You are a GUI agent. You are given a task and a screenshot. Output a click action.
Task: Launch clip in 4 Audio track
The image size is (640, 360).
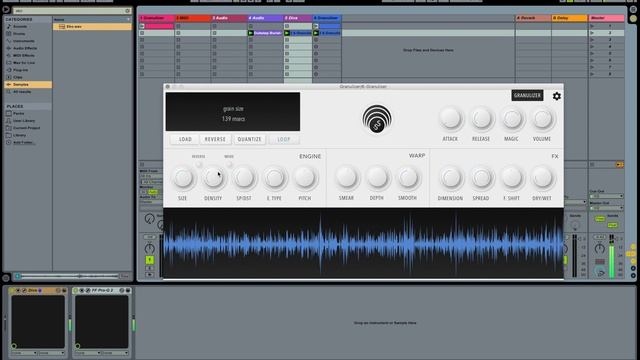[251, 33]
